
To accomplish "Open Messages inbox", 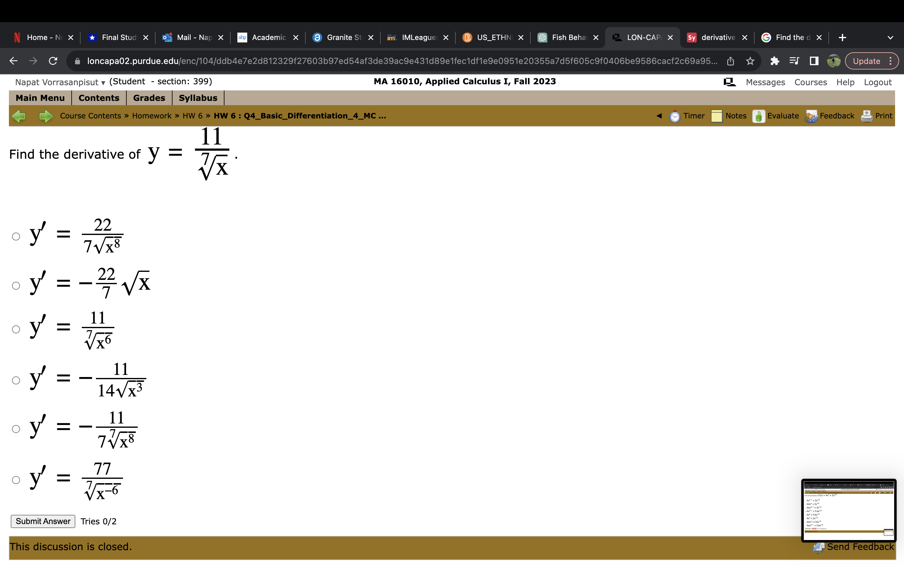I will pos(765,82).
